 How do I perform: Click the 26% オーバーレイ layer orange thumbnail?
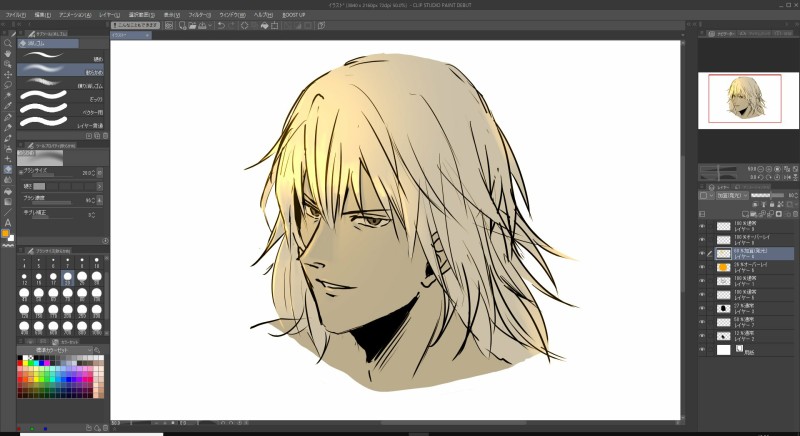coord(723,267)
